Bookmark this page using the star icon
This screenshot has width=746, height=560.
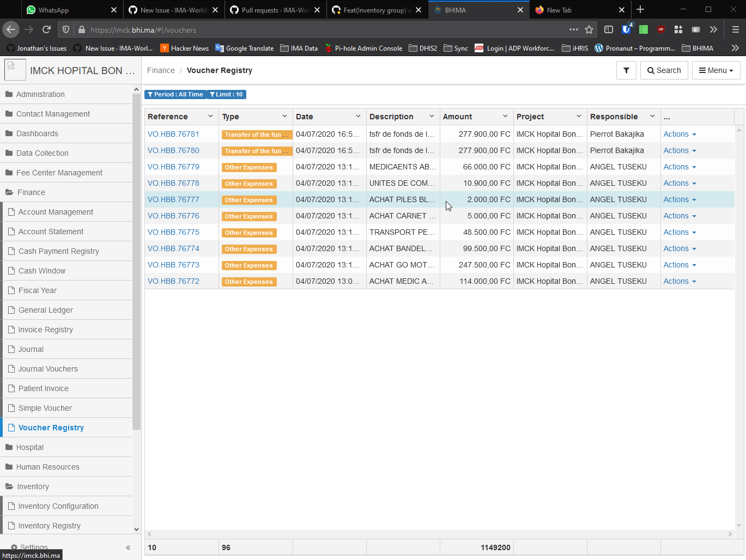(x=589, y=29)
